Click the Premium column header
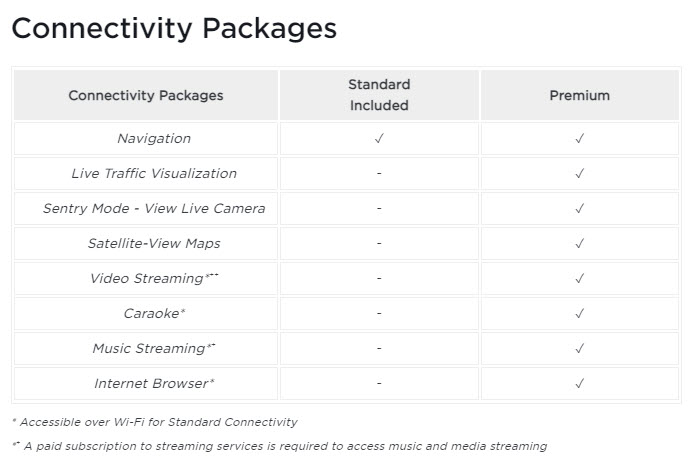 point(579,95)
